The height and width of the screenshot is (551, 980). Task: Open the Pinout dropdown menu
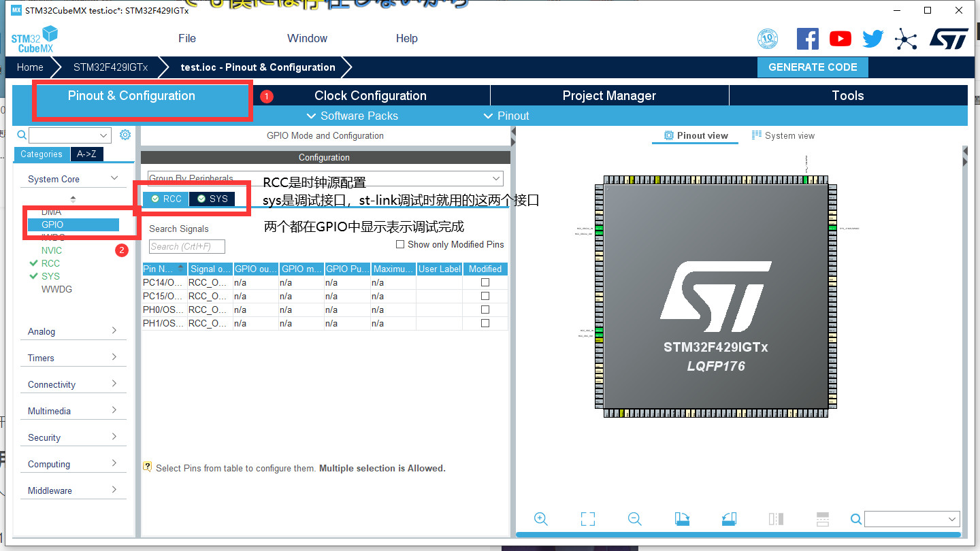coord(506,116)
